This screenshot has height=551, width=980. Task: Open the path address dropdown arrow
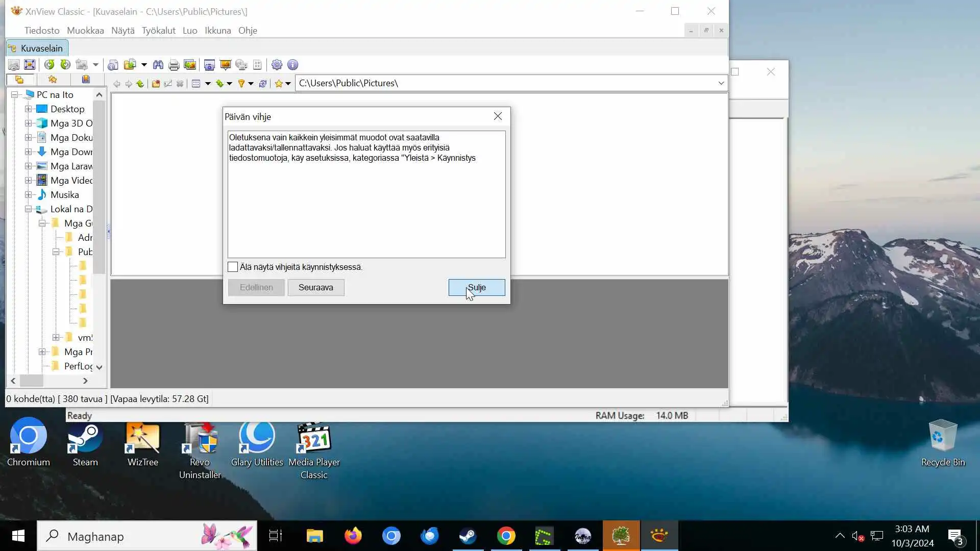tap(721, 83)
